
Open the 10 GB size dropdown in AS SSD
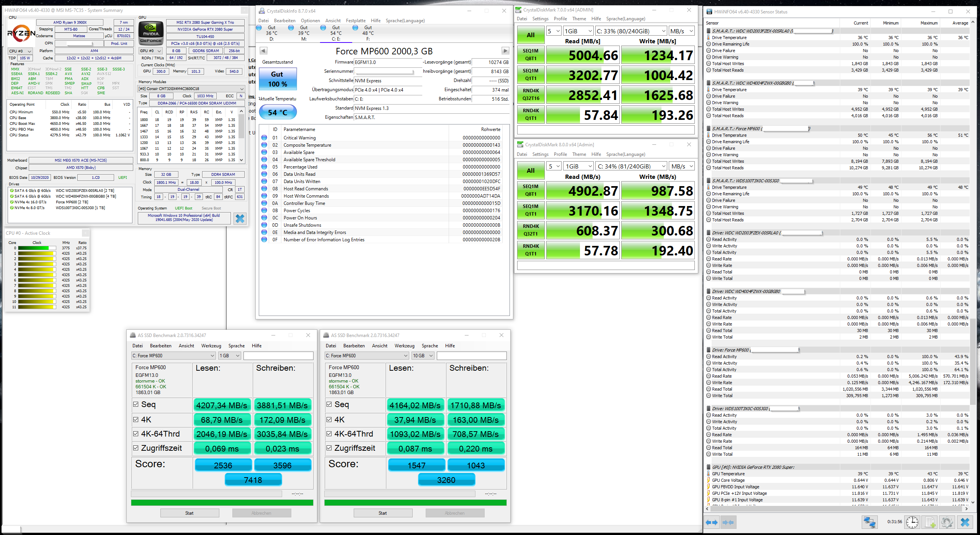pos(423,356)
